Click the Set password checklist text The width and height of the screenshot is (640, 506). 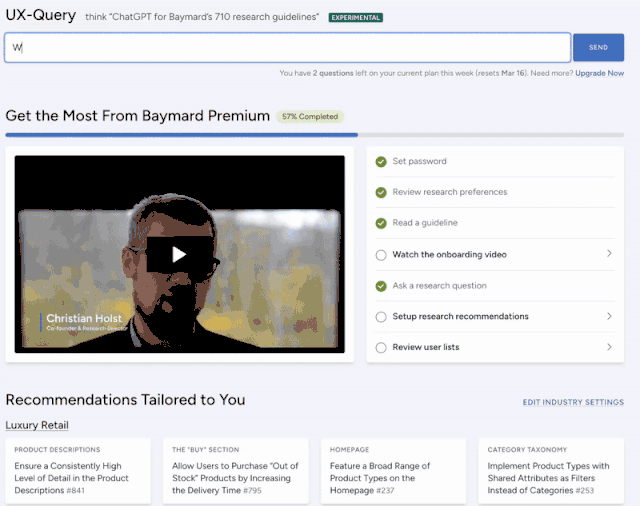[x=419, y=161]
